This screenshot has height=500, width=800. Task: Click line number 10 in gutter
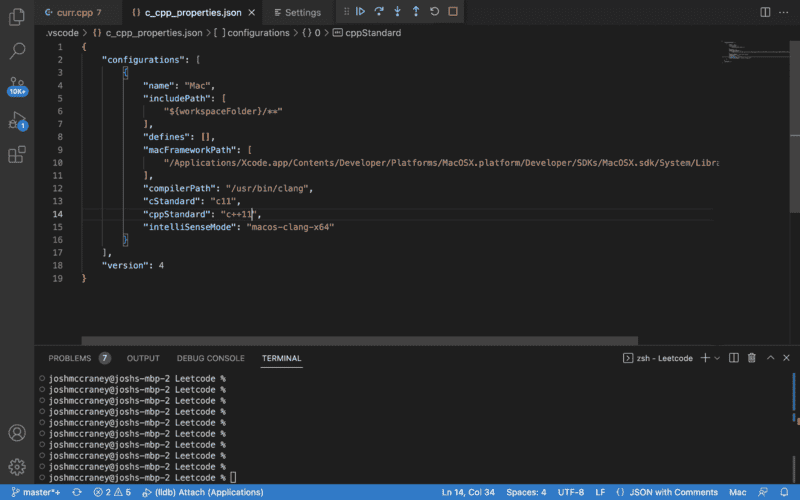(58, 163)
